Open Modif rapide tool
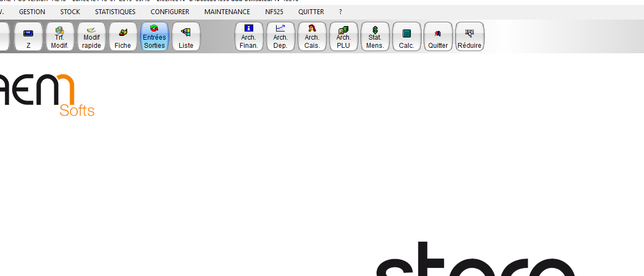The image size is (644, 276). click(x=91, y=37)
